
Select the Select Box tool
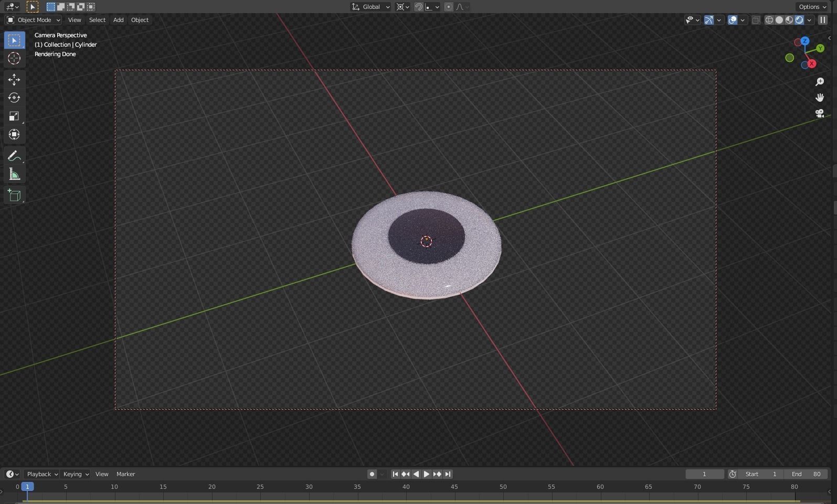point(14,40)
